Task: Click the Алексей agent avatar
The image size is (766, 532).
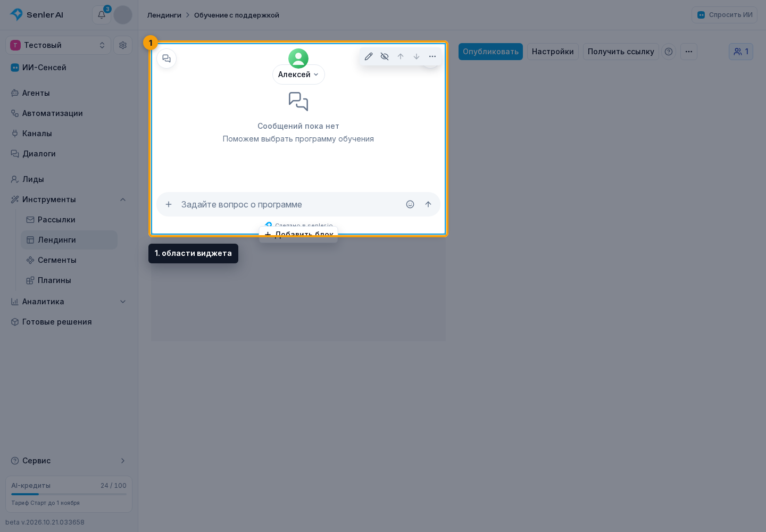Action: (x=298, y=59)
